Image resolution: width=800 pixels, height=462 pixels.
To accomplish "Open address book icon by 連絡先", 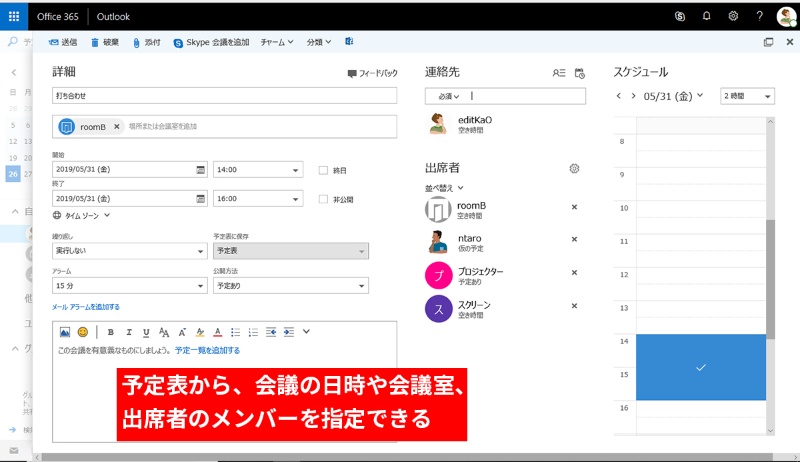I will 559,73.
